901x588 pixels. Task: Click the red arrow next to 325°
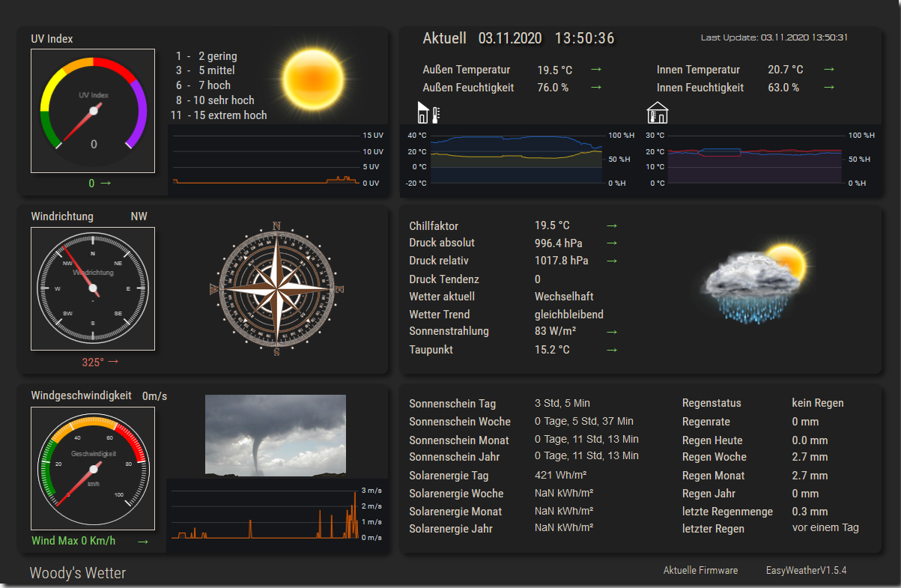tap(114, 362)
